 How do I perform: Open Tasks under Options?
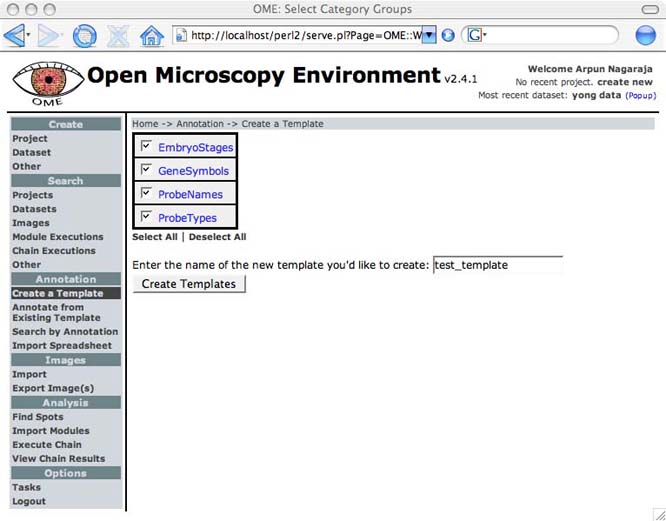coord(26,487)
